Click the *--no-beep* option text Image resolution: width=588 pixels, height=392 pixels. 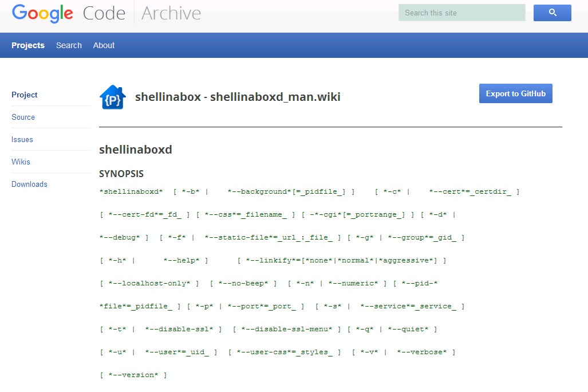[x=244, y=283]
